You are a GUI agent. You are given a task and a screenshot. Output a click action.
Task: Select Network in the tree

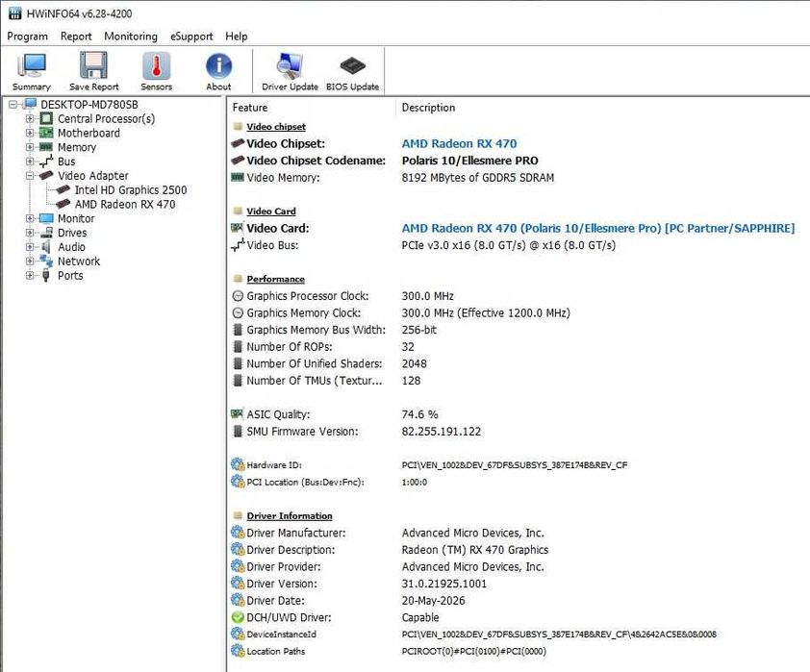pos(79,261)
